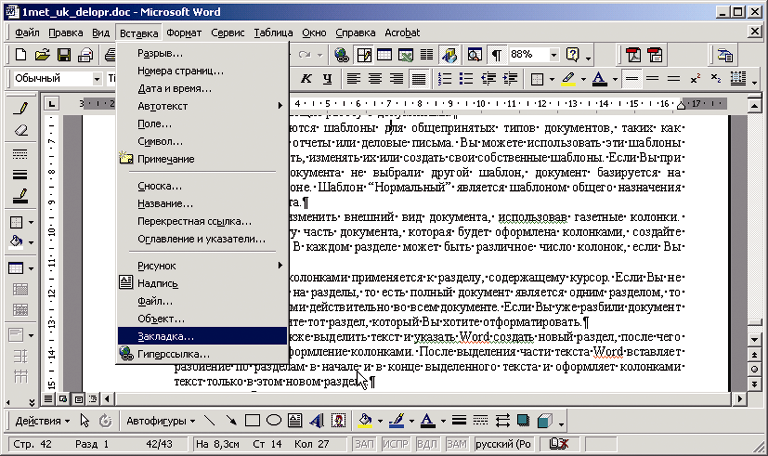Open the Автофигуры dropdown
The width and height of the screenshot is (768, 456).
161,421
